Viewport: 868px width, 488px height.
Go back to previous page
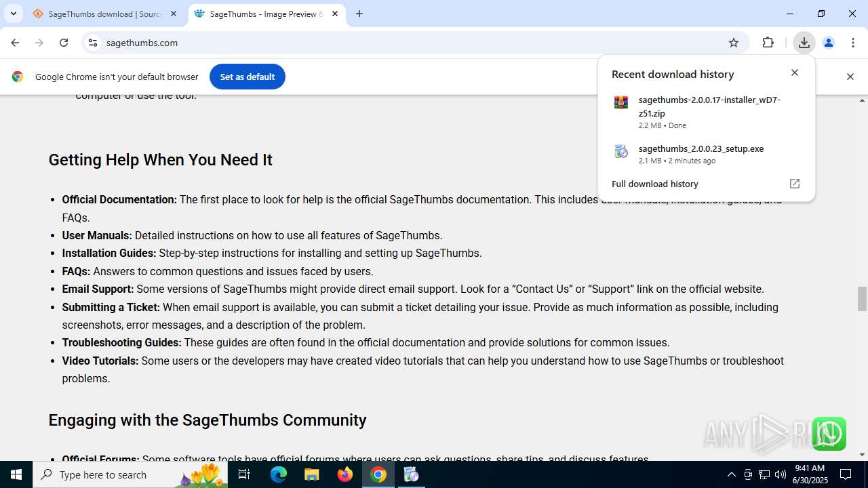click(15, 43)
